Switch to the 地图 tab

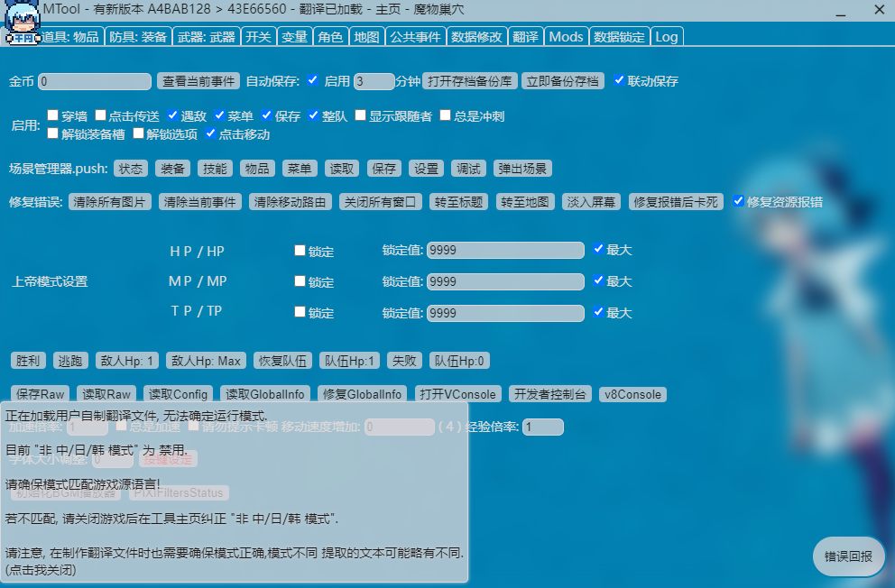coord(366,36)
